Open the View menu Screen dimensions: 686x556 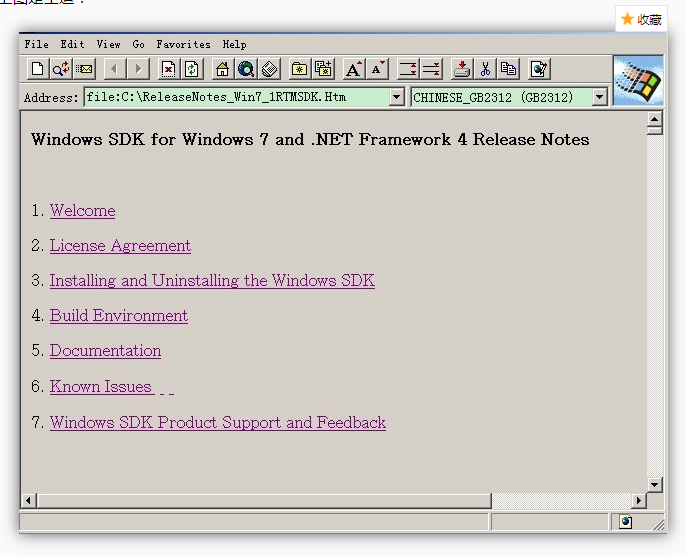(108, 44)
